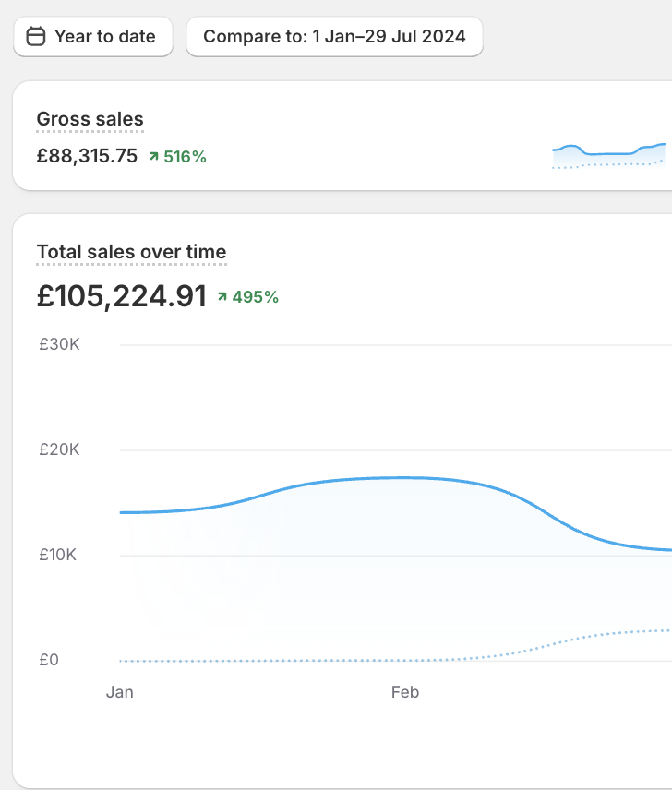The image size is (672, 790).
Task: Open the Total sales over time heading
Action: click(131, 252)
